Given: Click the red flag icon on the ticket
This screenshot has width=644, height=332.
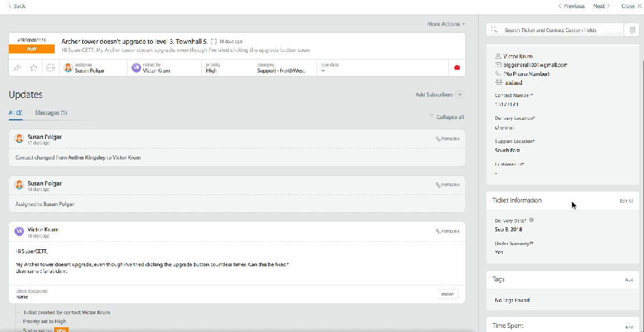Looking at the screenshot, I should click(x=457, y=68).
